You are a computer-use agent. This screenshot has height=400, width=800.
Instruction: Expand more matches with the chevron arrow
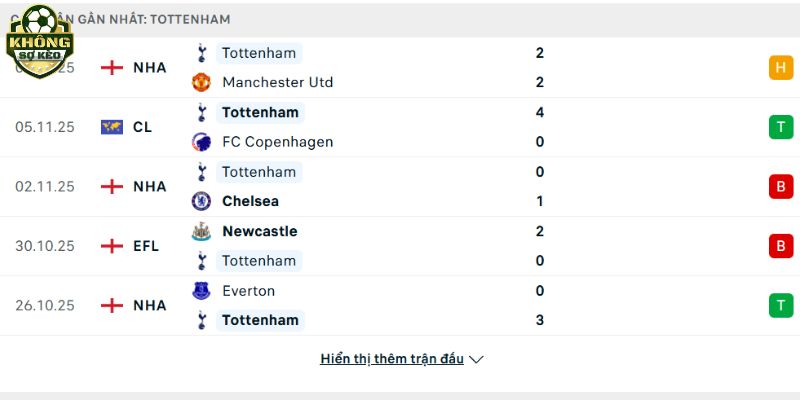(476, 359)
